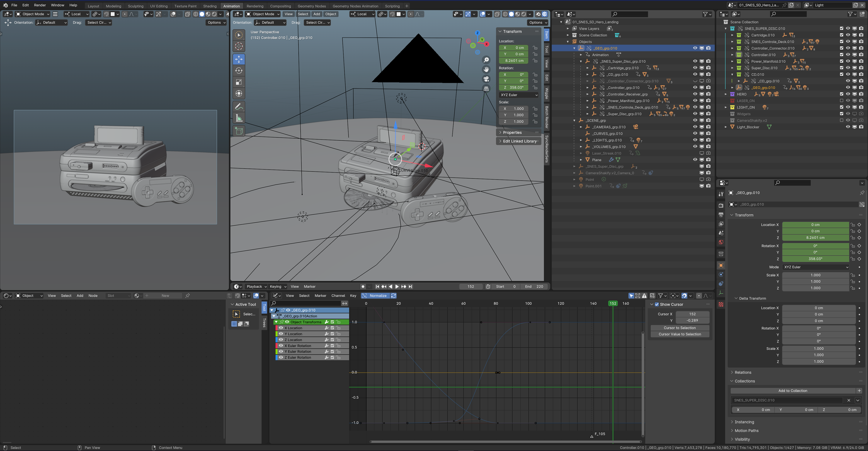Play animation forward in timeline

pyautogui.click(x=397, y=286)
